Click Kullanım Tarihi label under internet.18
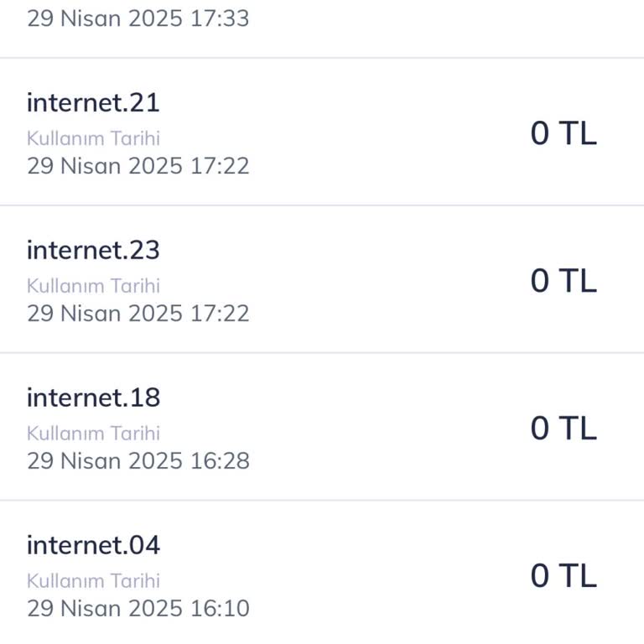 click(93, 434)
